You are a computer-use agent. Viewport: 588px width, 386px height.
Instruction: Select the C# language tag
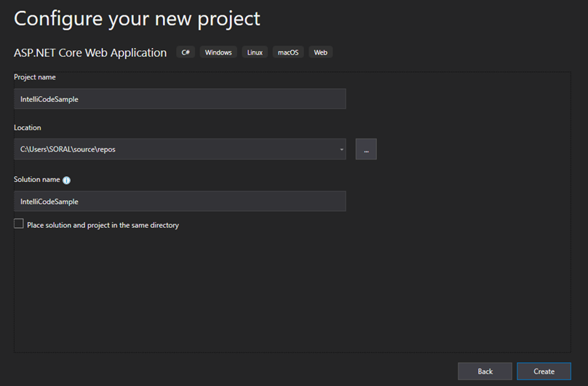click(x=186, y=52)
